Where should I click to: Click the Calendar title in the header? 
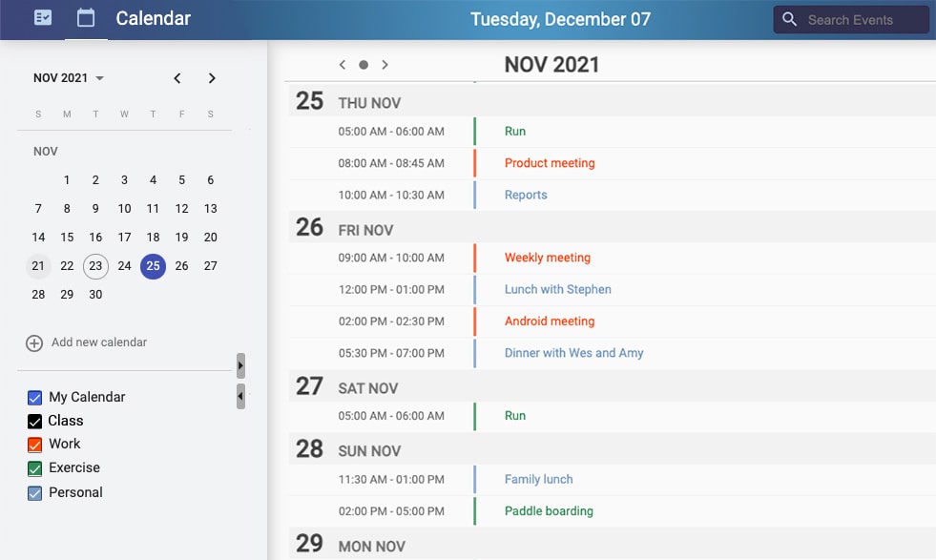pyautogui.click(x=153, y=18)
